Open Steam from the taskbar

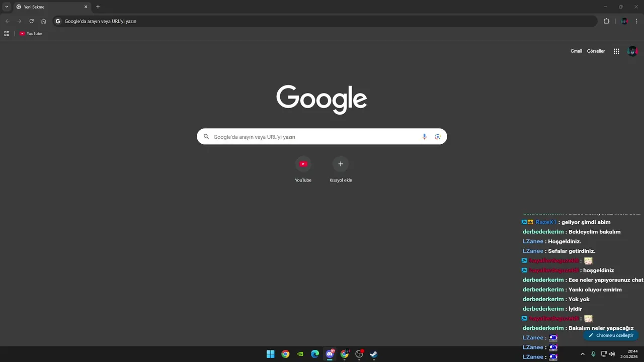[x=374, y=354]
